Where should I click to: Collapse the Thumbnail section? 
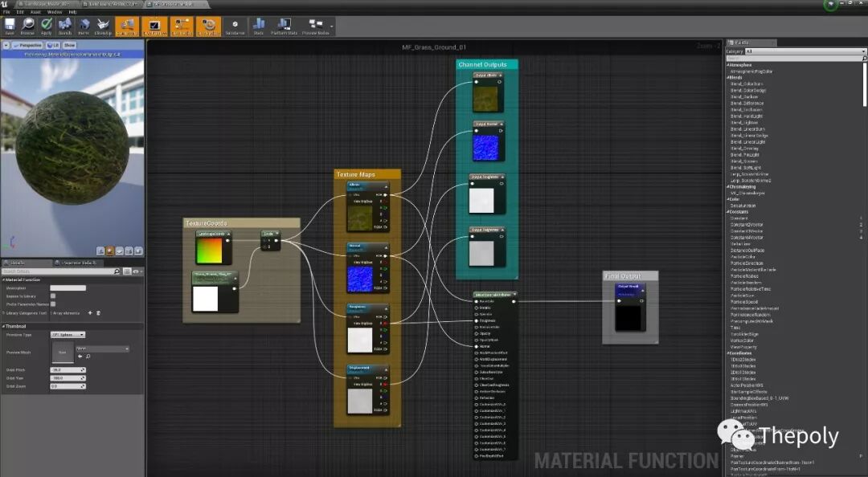[x=3, y=327]
